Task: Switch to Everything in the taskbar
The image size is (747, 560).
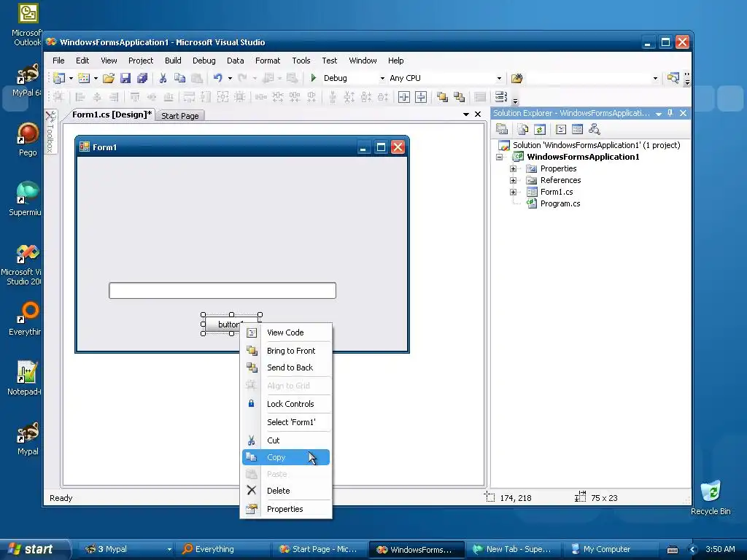Action: pyautogui.click(x=222, y=549)
